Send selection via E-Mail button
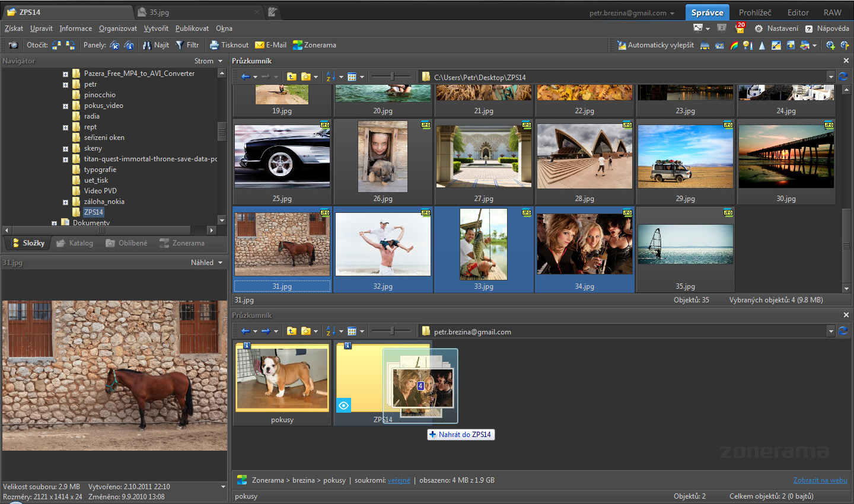 270,45
